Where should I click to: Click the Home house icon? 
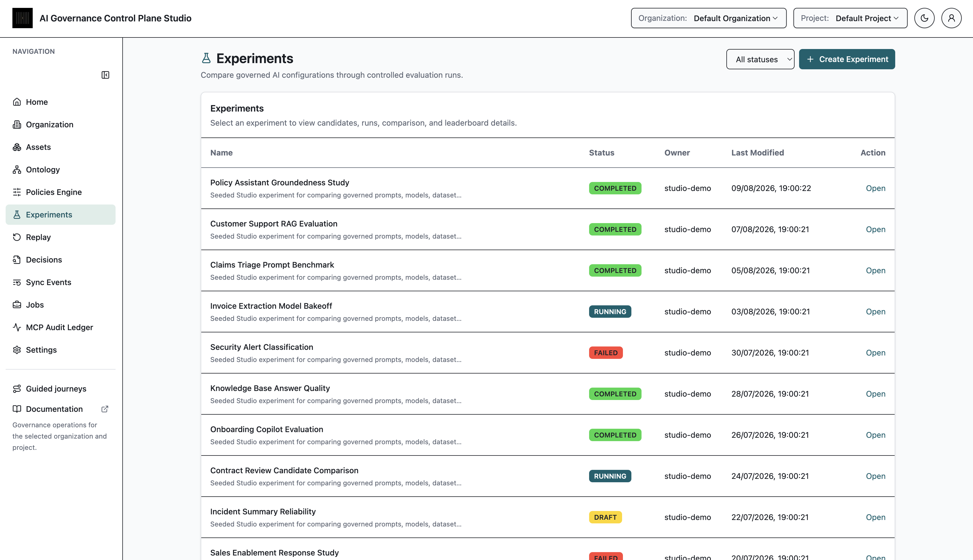[17, 102]
